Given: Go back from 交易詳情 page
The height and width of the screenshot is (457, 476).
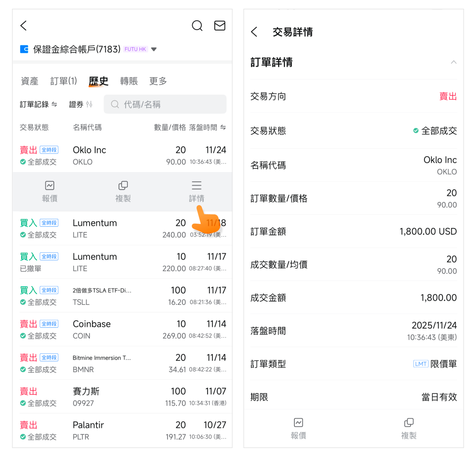Looking at the screenshot, I should [254, 32].
